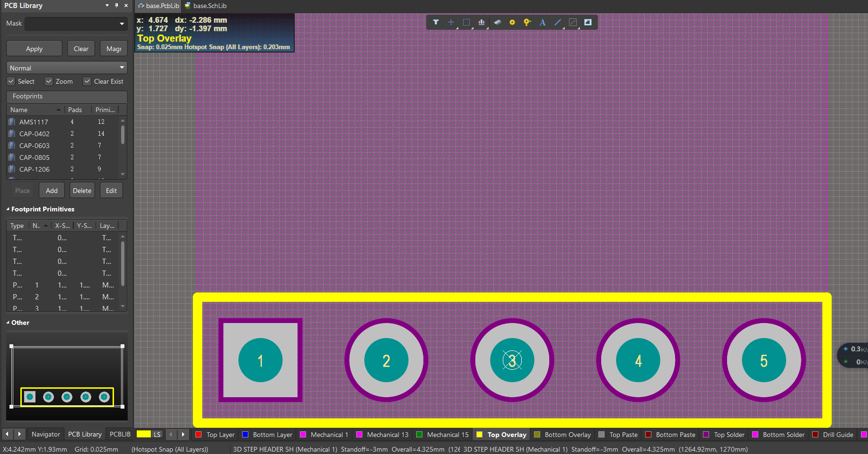Viewport: 868px width, 454px height.
Task: Click the AMS1117 footprint icon
Action: click(x=12, y=122)
